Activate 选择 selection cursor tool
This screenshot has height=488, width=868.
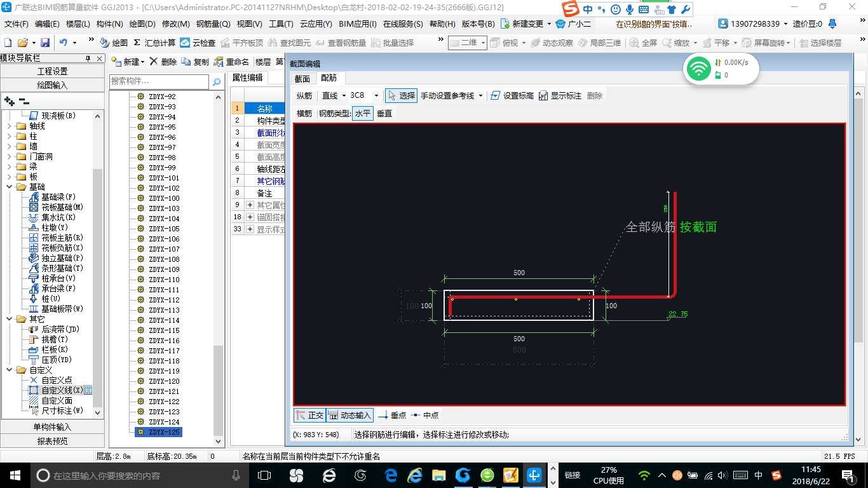[401, 95]
